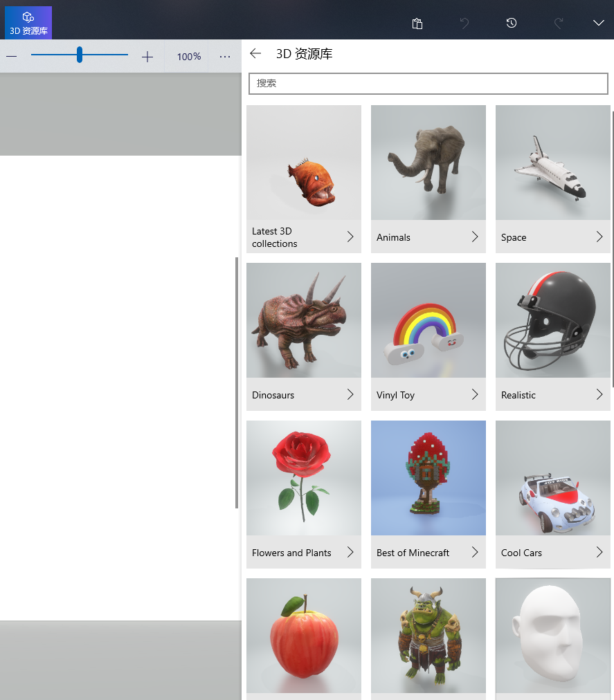Viewport: 614px width, 700px height.
Task: Open the three-dot view options menu
Action: click(225, 57)
